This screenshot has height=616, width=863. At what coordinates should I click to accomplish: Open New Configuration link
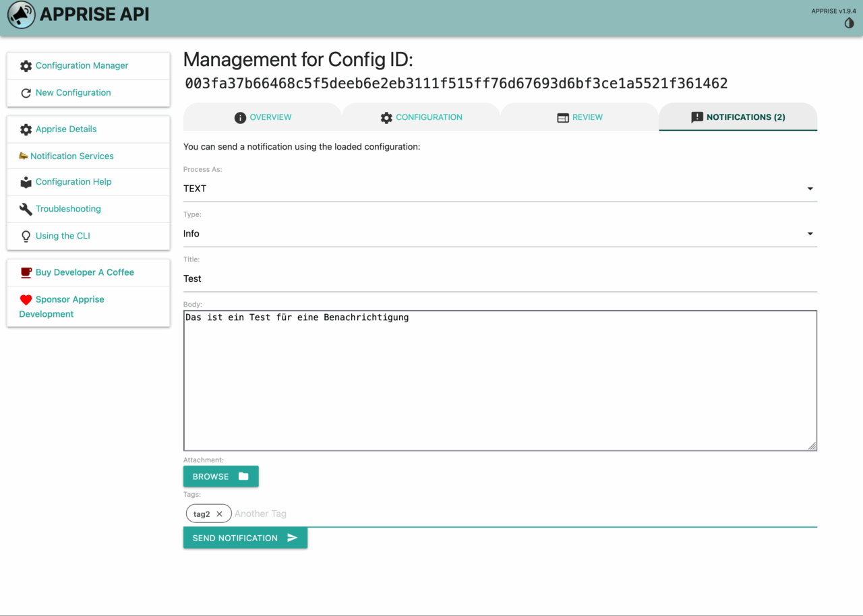tap(73, 92)
